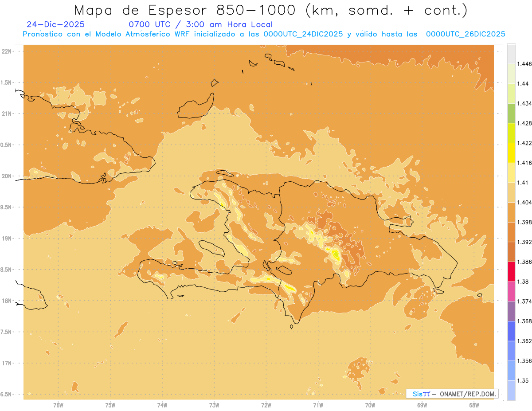Click the latitude label '20N'

click(8, 176)
